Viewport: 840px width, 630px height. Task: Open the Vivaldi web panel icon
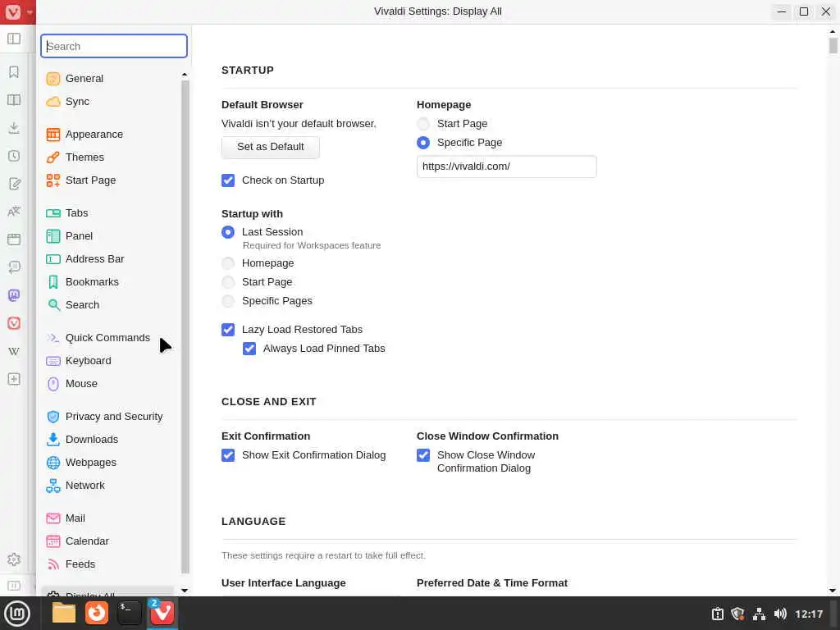(x=14, y=323)
